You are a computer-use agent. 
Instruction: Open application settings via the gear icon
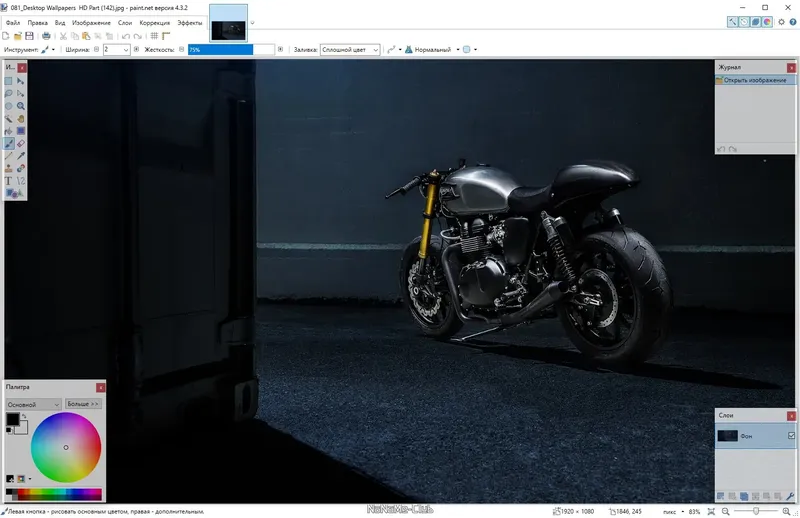[x=781, y=21]
